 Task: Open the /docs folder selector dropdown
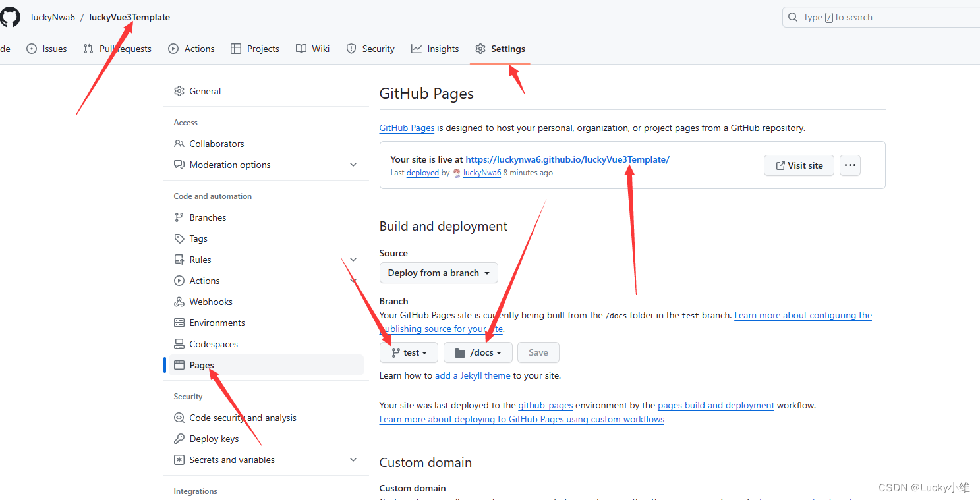[478, 352]
